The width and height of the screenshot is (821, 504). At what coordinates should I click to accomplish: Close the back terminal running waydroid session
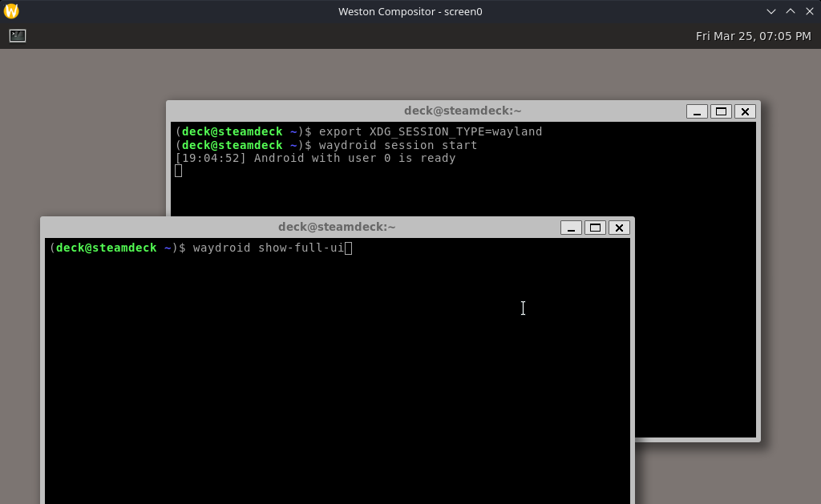click(745, 111)
